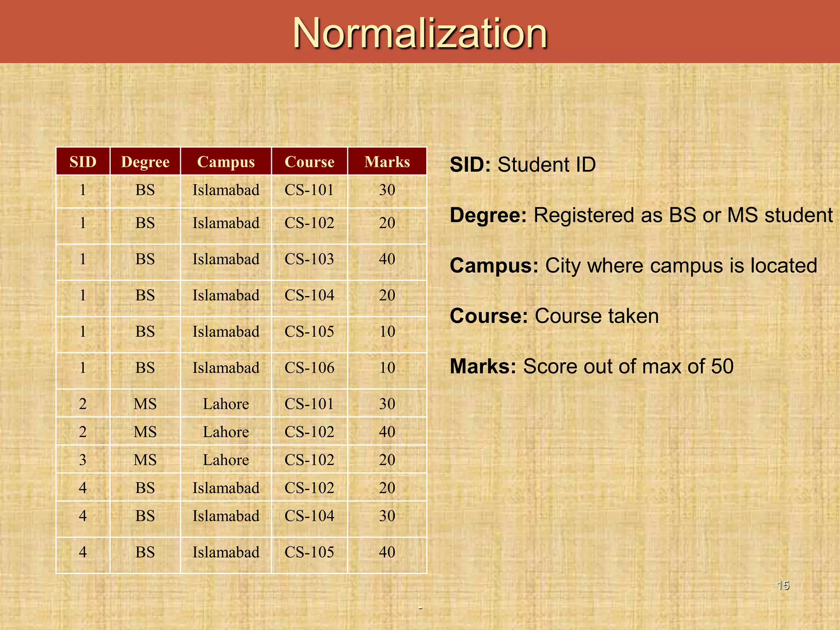Click the SID 3 cell
Viewport: 840px width, 630px height.
click(83, 460)
